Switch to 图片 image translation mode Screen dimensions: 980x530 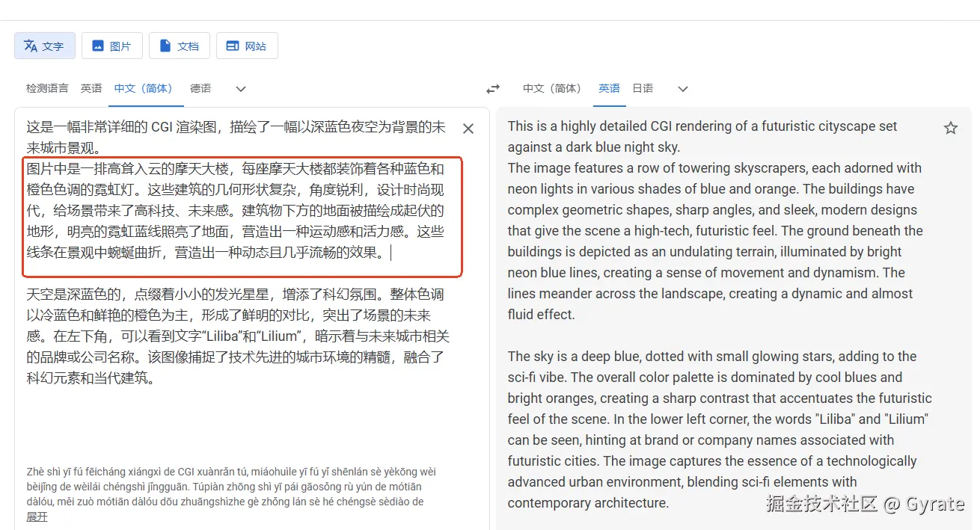(112, 46)
